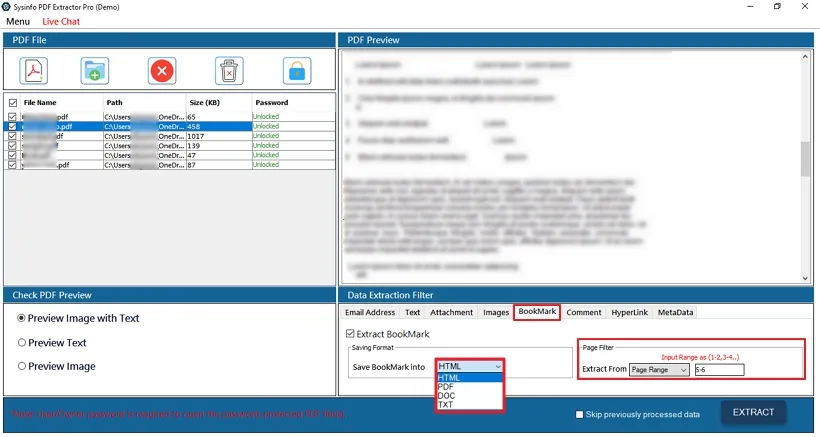Select the Preview Image radio button
820x437 pixels.
[x=21, y=366]
